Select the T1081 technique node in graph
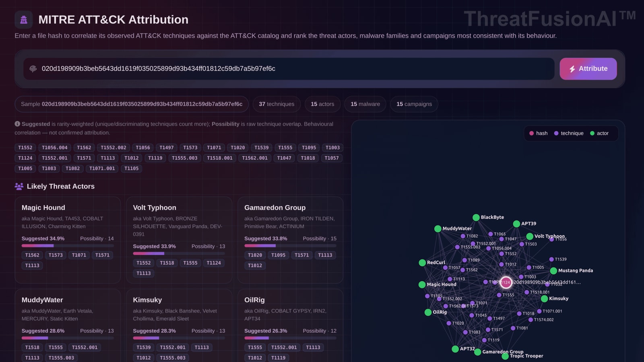 513,328
